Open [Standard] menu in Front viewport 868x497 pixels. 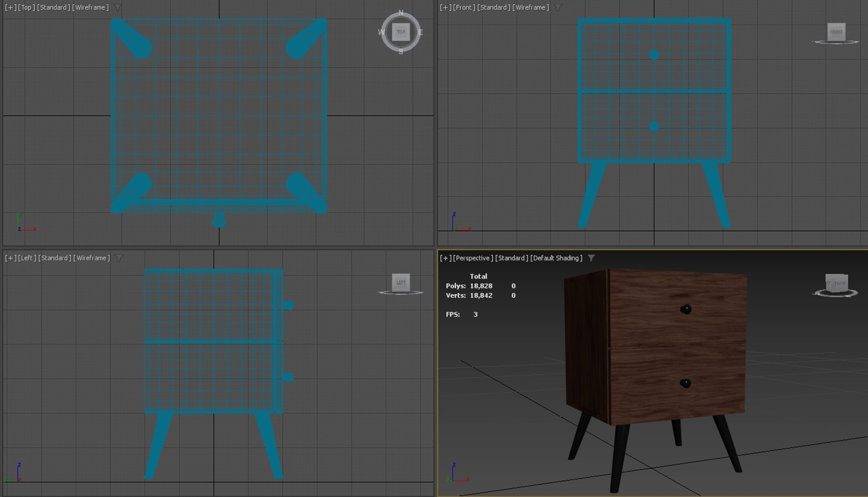494,7
